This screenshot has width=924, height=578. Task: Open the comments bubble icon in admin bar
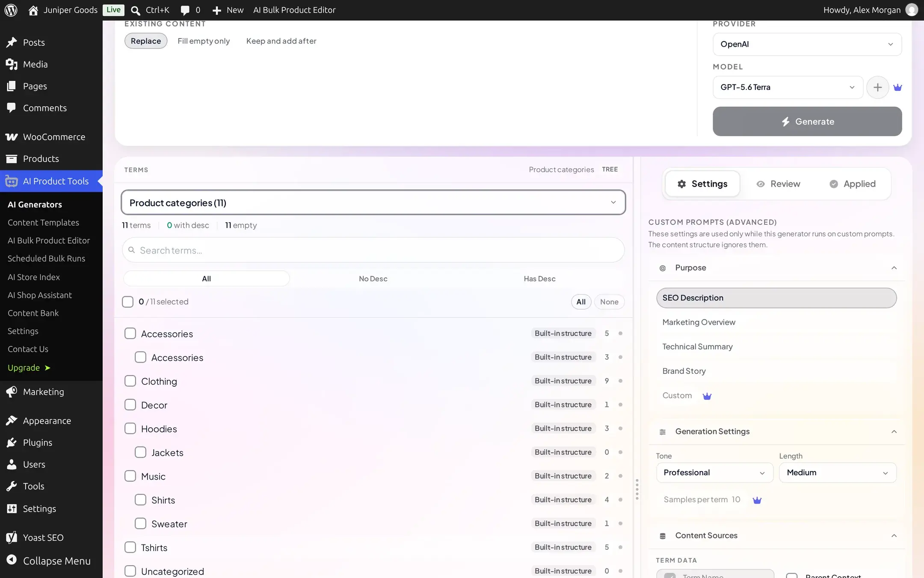pyautogui.click(x=185, y=10)
